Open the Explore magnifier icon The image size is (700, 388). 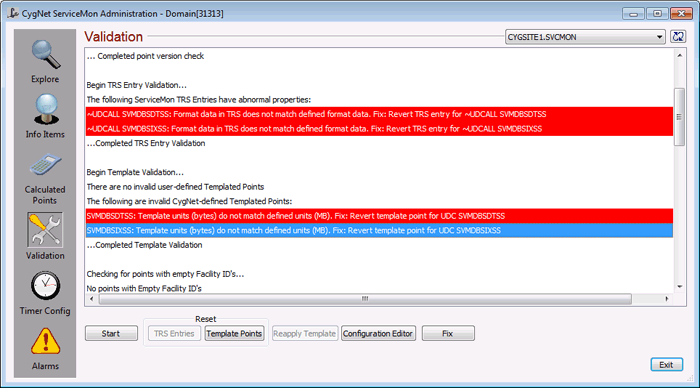point(45,55)
